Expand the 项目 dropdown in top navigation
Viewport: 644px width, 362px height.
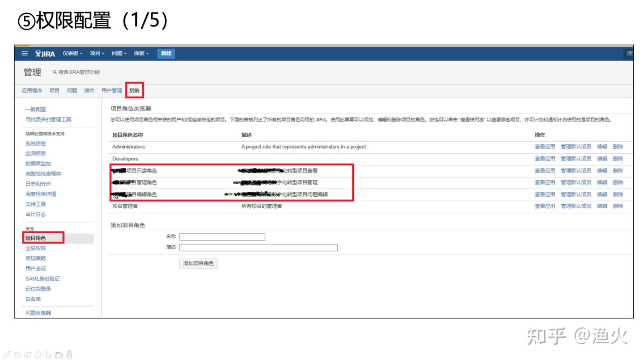(x=97, y=54)
